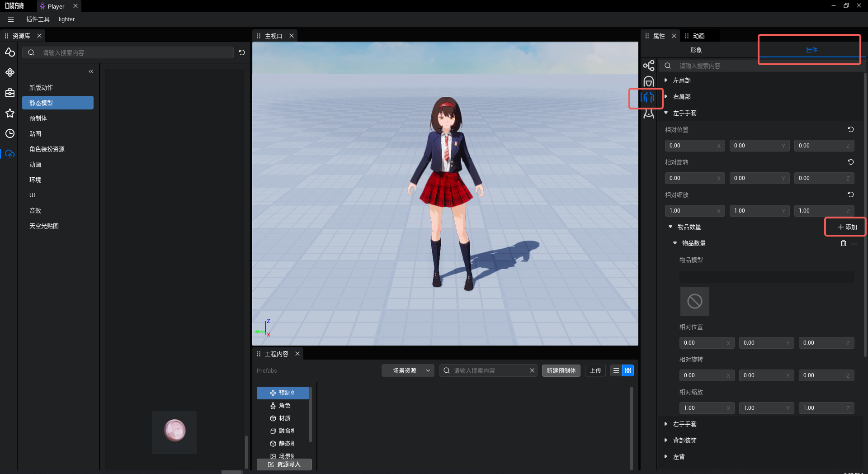Open the lighter menu

(x=66, y=19)
